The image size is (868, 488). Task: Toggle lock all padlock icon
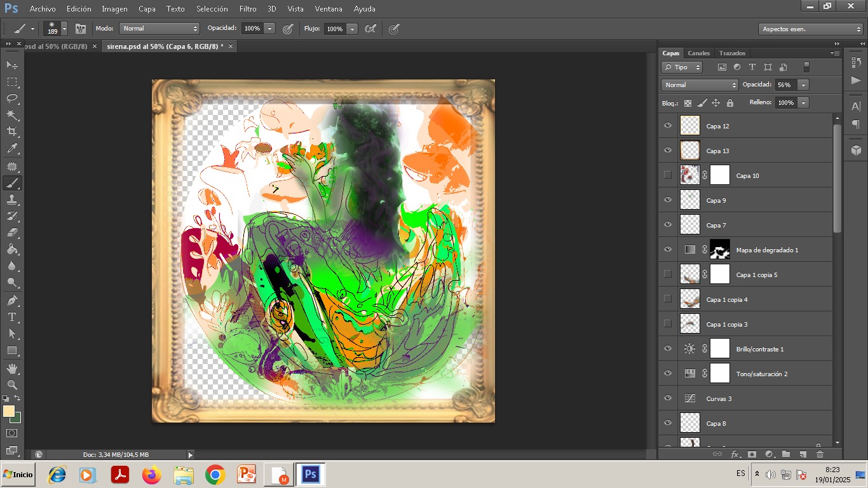tap(729, 103)
